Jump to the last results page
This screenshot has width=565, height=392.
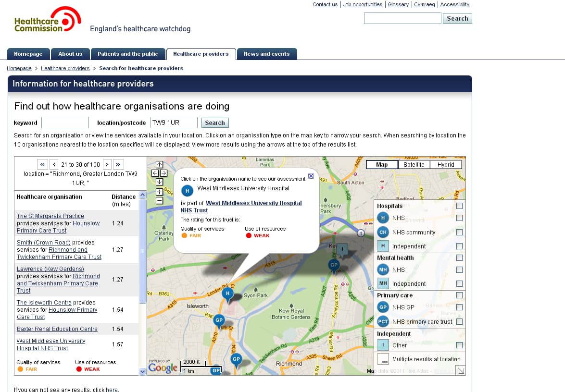pos(118,164)
